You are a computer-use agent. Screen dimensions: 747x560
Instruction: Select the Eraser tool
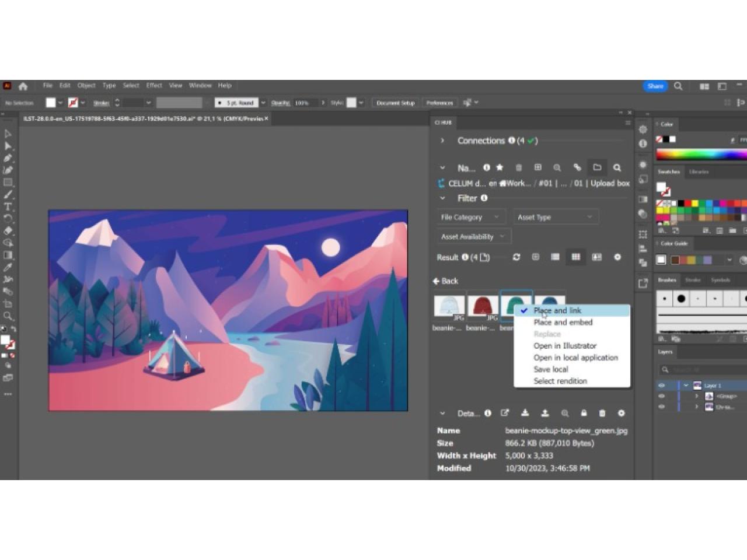pyautogui.click(x=8, y=230)
